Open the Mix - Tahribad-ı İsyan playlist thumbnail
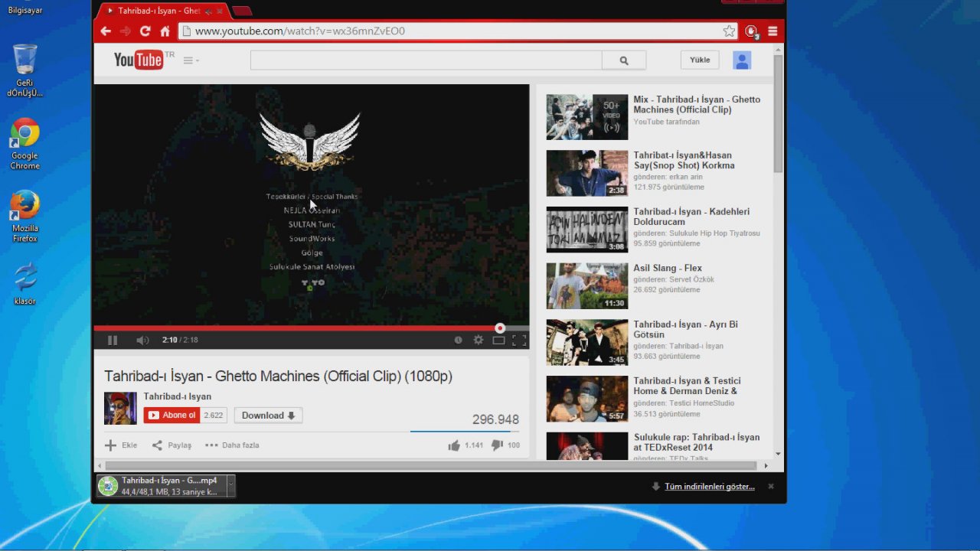The height and width of the screenshot is (551, 980). [587, 117]
